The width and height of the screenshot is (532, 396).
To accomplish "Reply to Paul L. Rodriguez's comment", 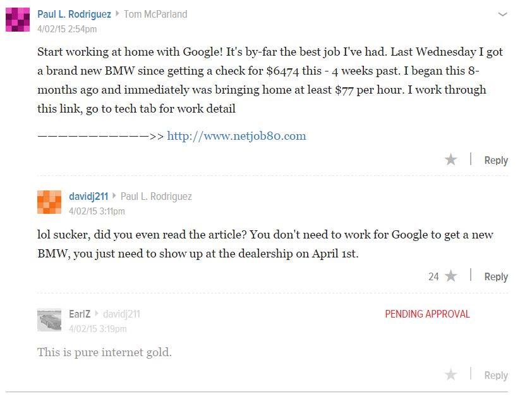I will click(x=496, y=161).
